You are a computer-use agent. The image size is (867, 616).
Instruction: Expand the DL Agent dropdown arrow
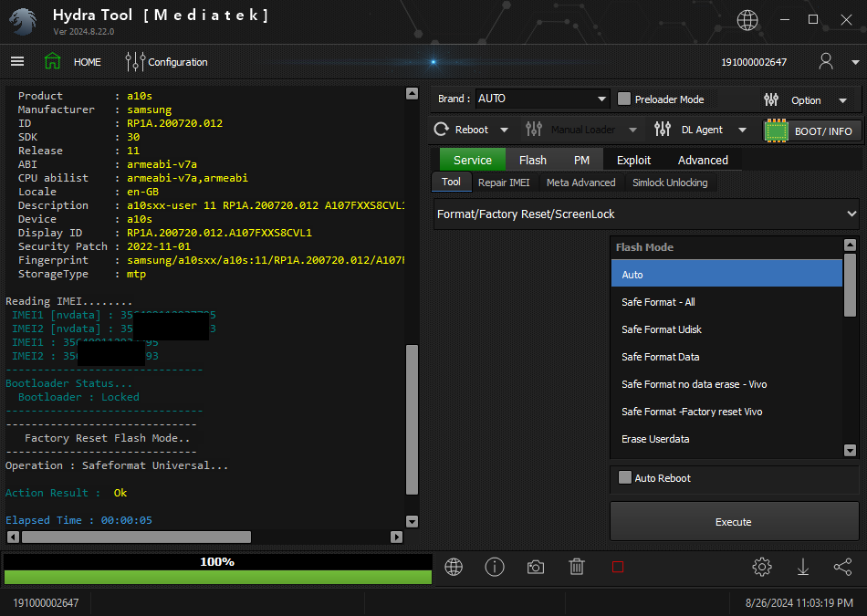click(x=742, y=130)
